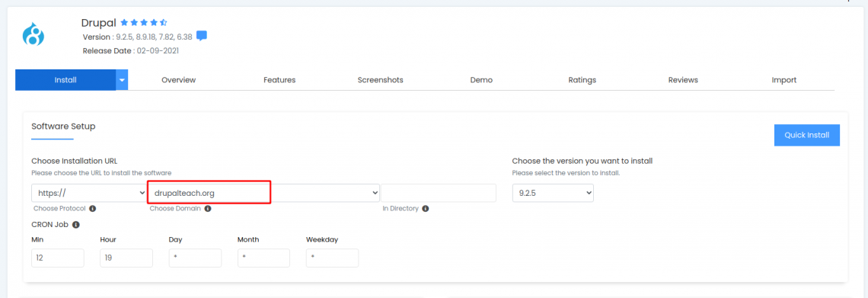Click the CRON Weekday field
This screenshot has width=868, height=298.
point(332,258)
